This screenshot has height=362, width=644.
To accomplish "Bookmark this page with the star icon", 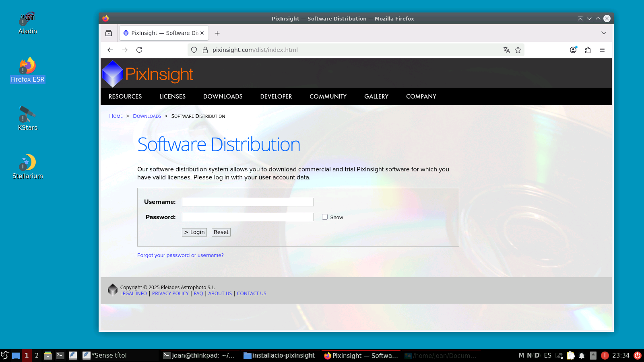I will pyautogui.click(x=518, y=50).
